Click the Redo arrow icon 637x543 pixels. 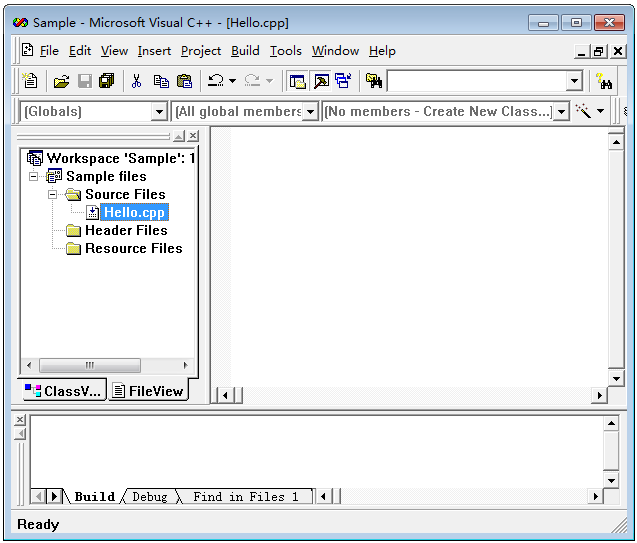[252, 80]
